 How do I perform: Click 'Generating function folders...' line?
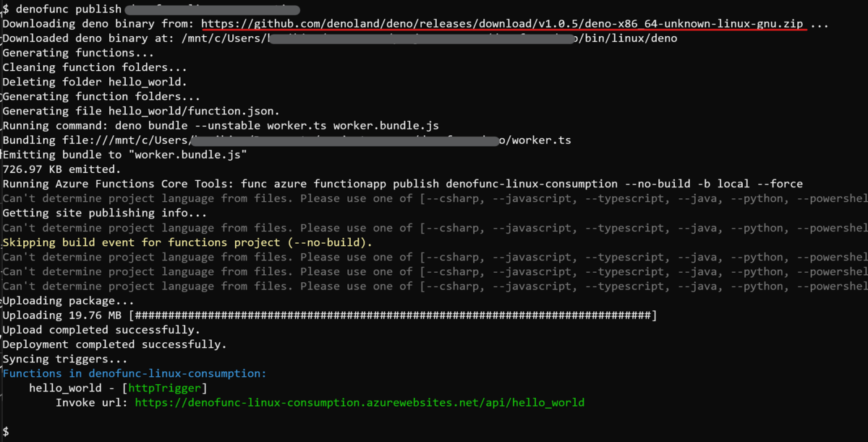101,96
